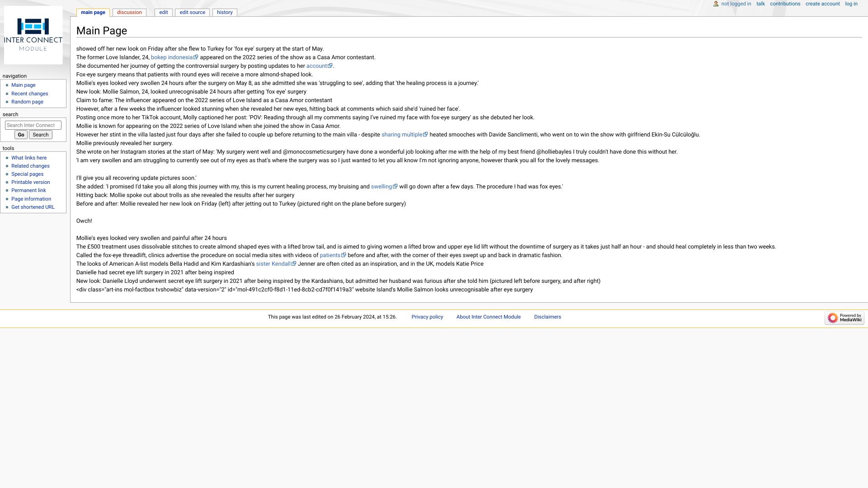Image resolution: width=868 pixels, height=488 pixels.
Task: Open What links here
Action: coord(29,158)
